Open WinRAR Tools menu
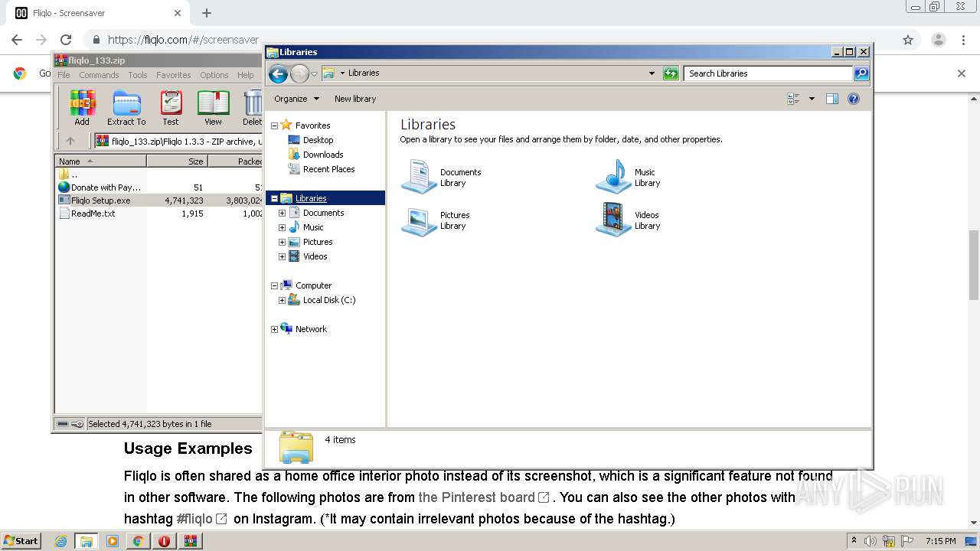Viewport: 980px width, 551px height. point(138,75)
